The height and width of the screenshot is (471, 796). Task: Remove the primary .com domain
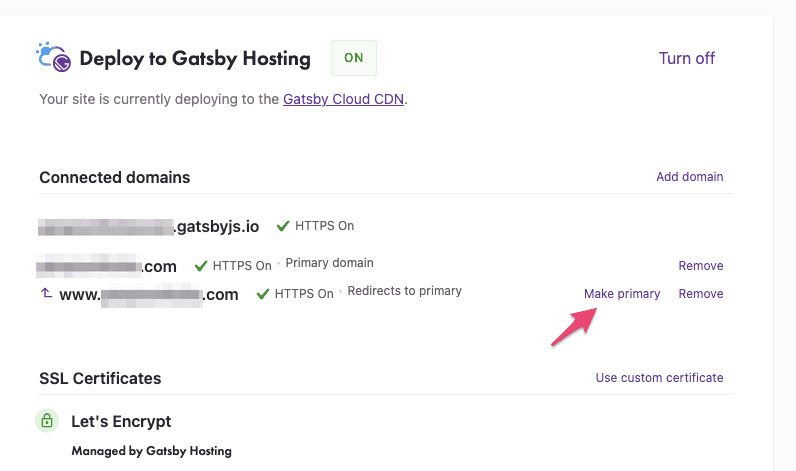[x=700, y=266]
